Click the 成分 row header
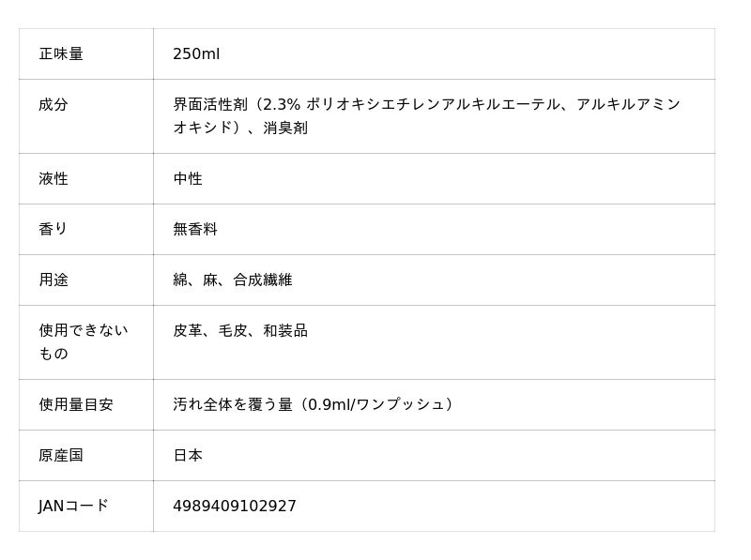This screenshot has height=560, width=751. [x=54, y=105]
